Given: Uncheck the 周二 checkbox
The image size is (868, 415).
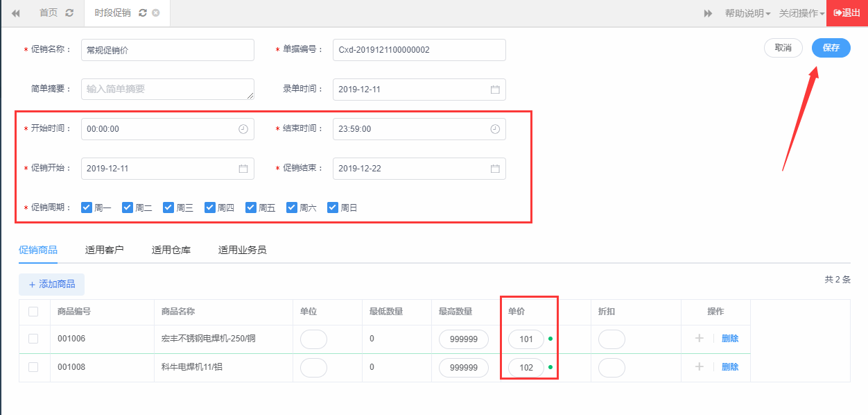Looking at the screenshot, I should tap(128, 207).
